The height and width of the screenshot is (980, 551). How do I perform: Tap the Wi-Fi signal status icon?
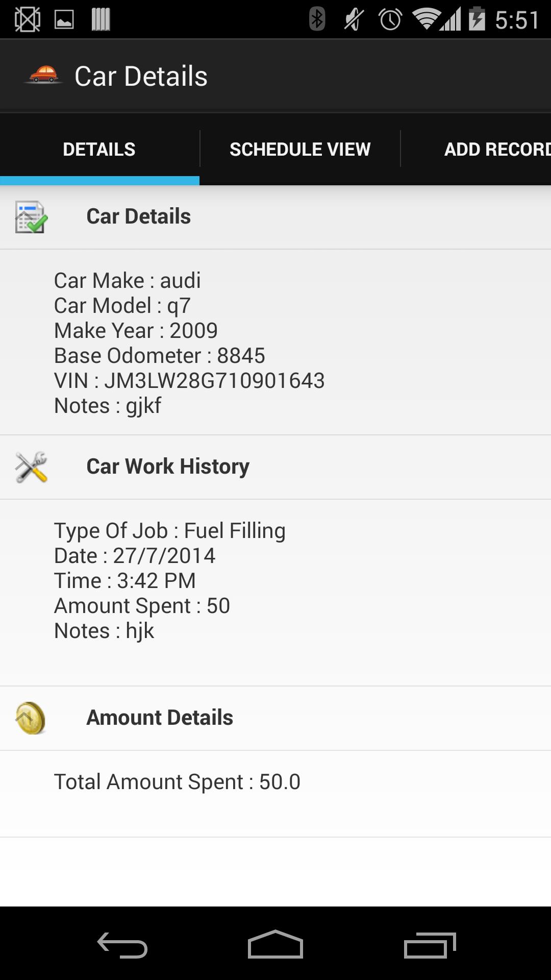coord(428,18)
